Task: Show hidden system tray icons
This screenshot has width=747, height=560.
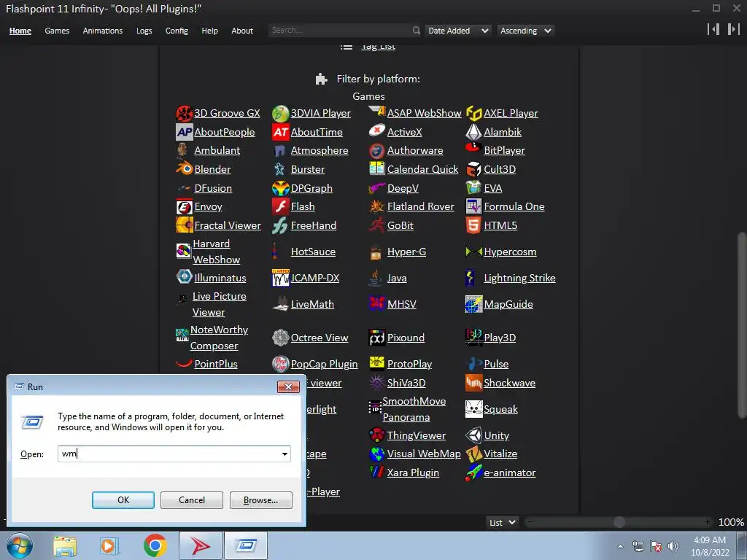Action: click(620, 546)
